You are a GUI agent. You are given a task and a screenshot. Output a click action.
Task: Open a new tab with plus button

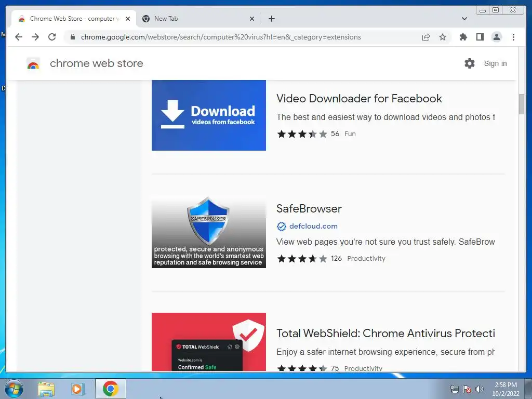(x=271, y=19)
